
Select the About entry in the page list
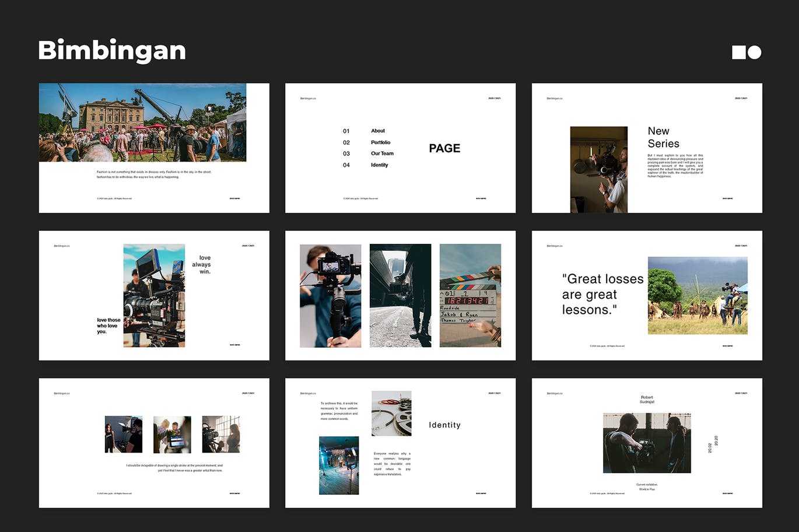[x=378, y=131]
